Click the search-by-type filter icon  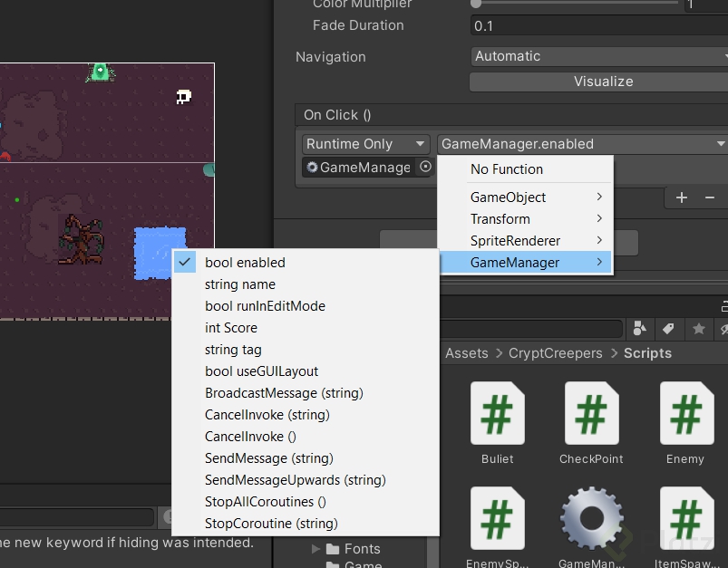click(639, 329)
